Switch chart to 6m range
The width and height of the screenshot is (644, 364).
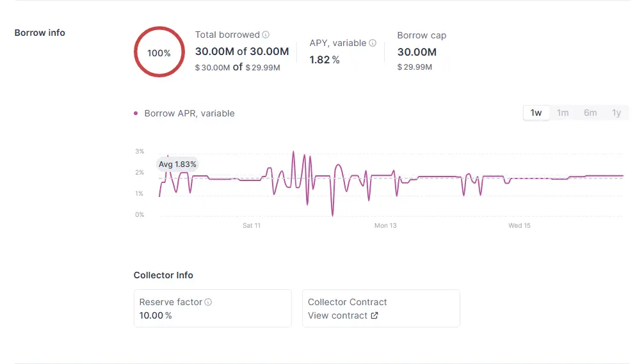pos(590,113)
